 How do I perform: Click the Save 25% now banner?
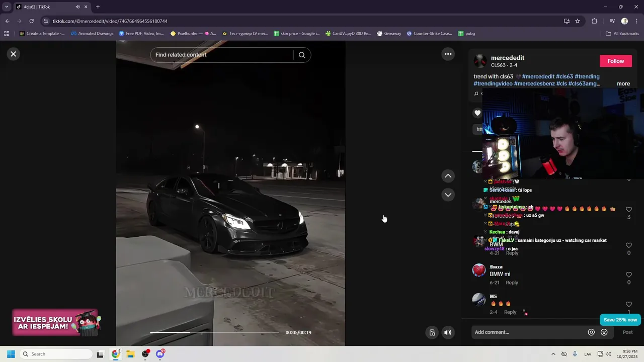click(620, 320)
